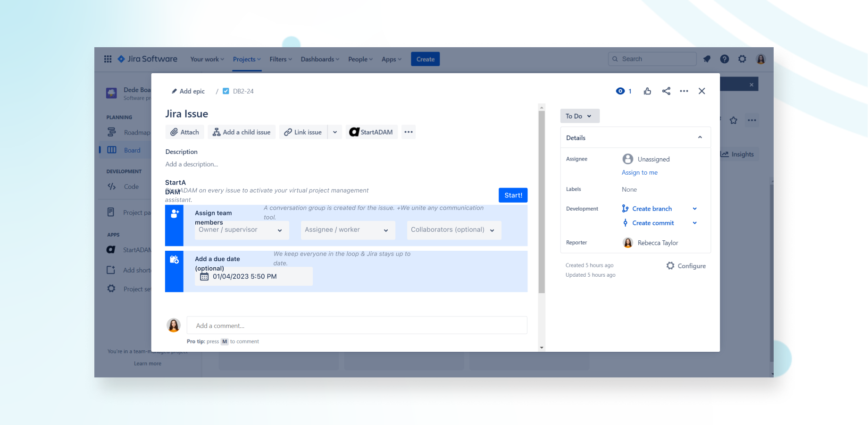The width and height of the screenshot is (868, 425).
Task: Close the issue dialog
Action: (702, 91)
